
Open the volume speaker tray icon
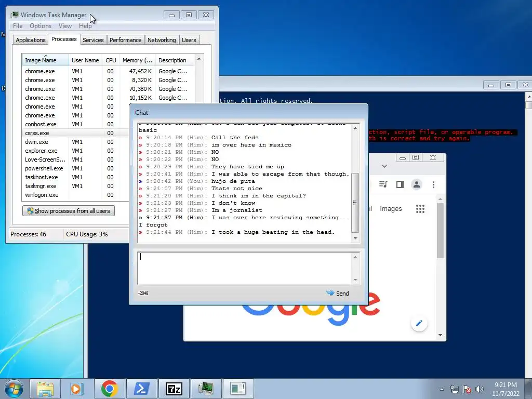(x=479, y=389)
